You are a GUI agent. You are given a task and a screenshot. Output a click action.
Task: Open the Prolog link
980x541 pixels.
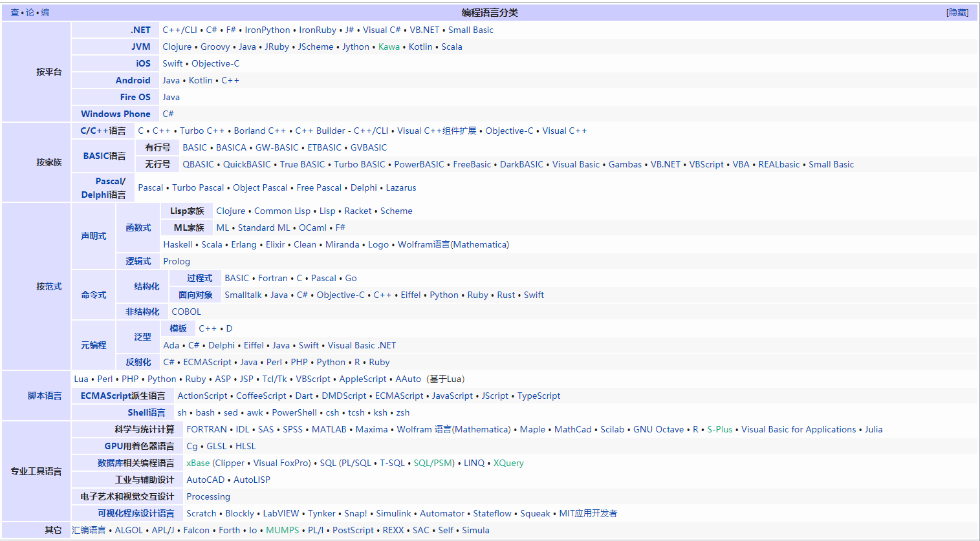pos(177,261)
